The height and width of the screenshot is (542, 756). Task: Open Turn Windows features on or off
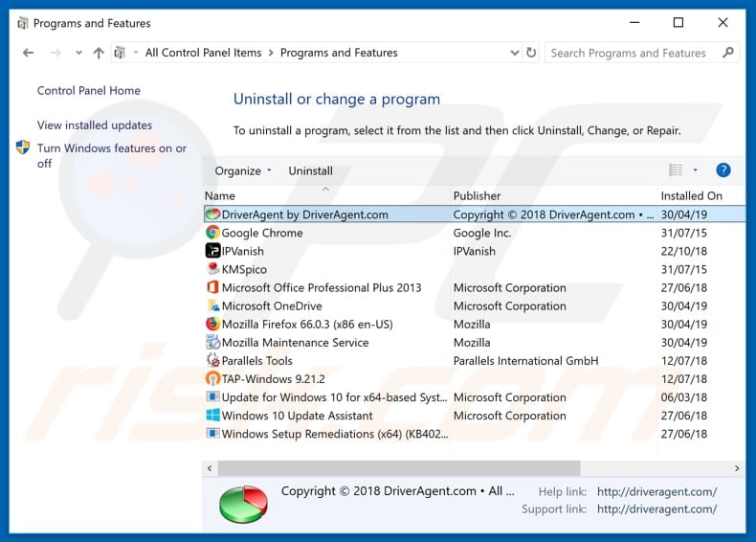112,155
